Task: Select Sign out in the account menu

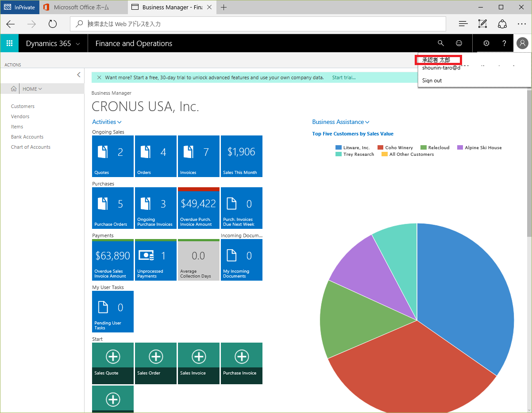Action: click(x=432, y=81)
